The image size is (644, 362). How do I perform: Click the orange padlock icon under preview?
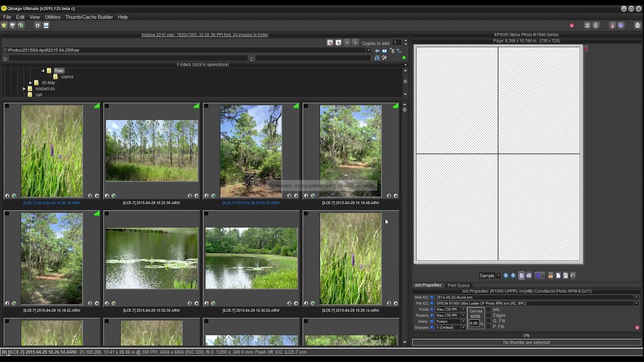551,276
